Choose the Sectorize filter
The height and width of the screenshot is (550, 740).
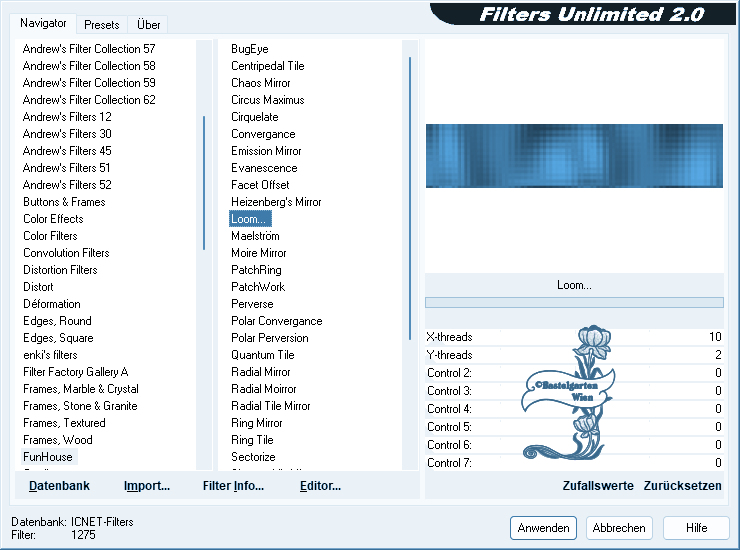pos(253,457)
